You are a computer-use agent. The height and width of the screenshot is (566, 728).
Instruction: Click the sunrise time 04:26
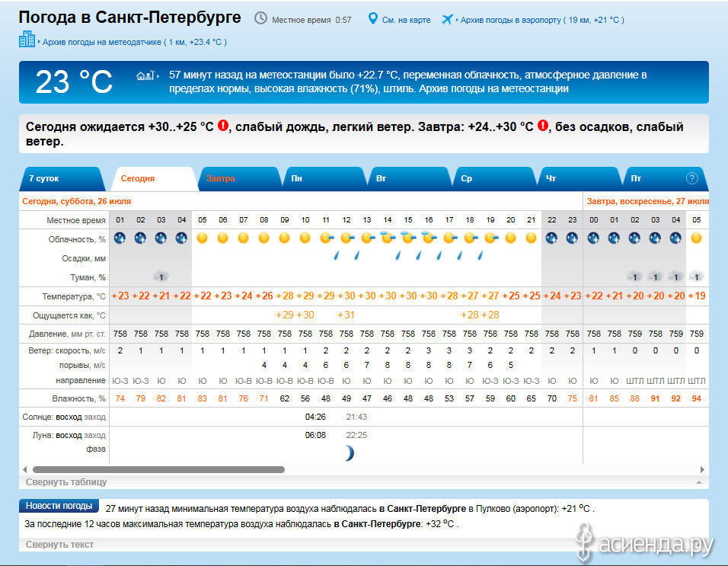point(315,417)
